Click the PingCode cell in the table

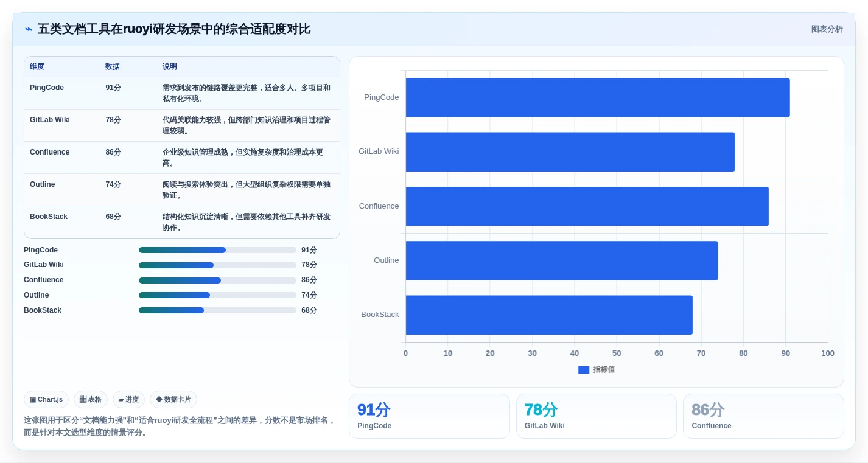click(x=47, y=88)
